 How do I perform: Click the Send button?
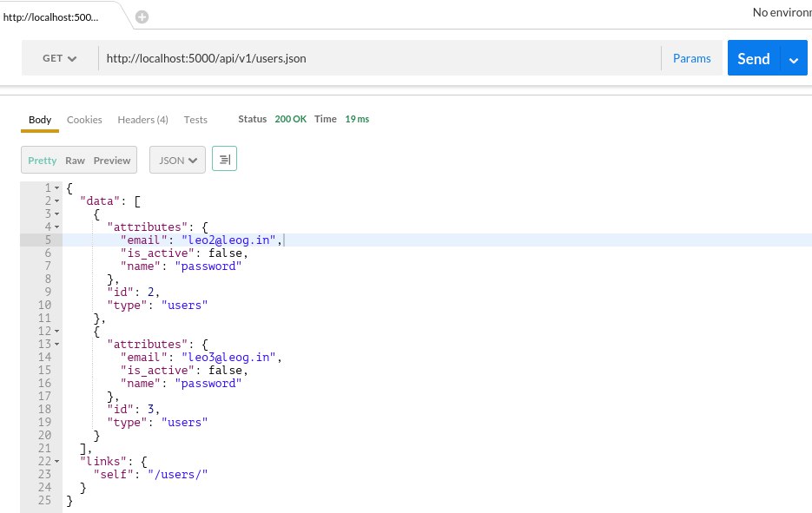tap(754, 58)
